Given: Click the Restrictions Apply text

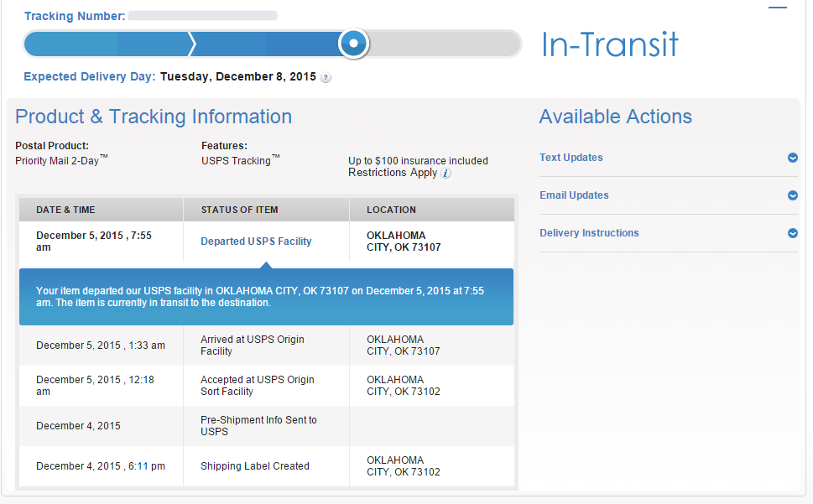Looking at the screenshot, I should coord(393,173).
